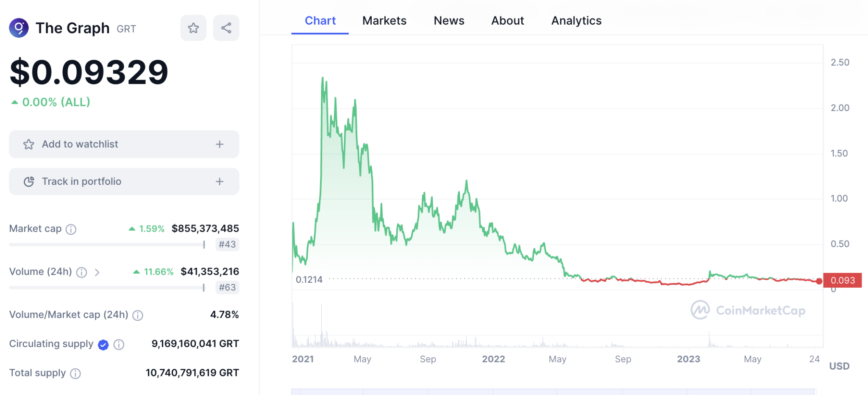
Task: Click Circulating supply info icon
Action: coord(119,345)
